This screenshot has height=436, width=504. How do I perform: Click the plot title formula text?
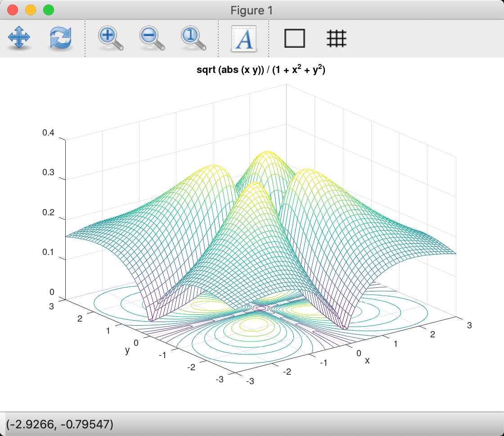coord(261,70)
